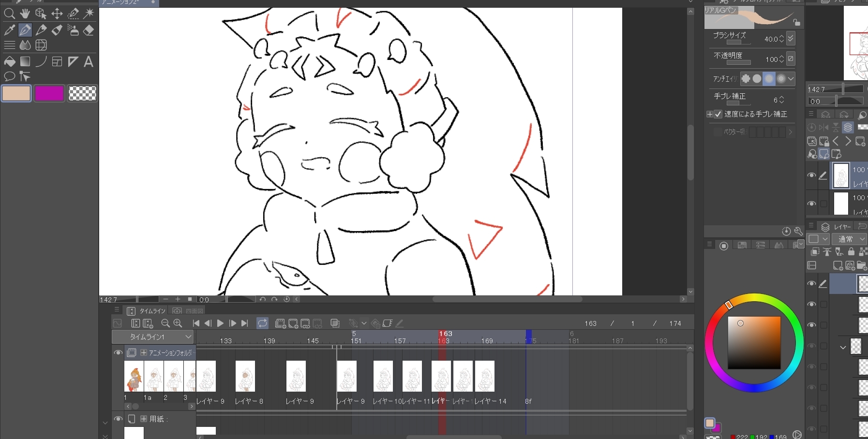Expand the anti-aliasing options dropdown

click(791, 79)
